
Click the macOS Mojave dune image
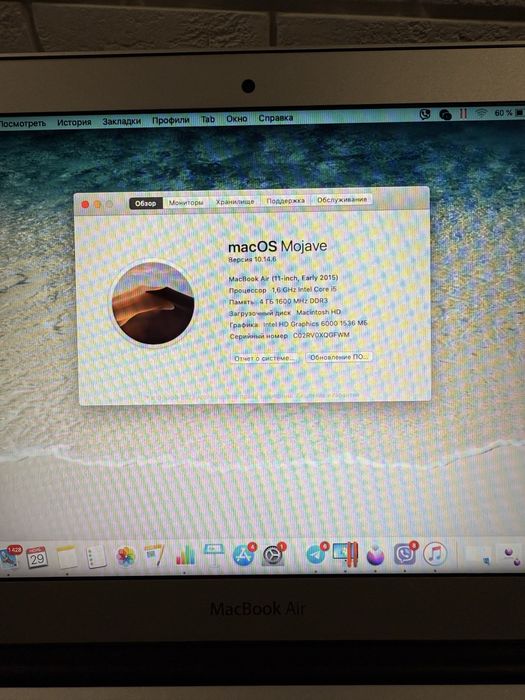[x=153, y=303]
